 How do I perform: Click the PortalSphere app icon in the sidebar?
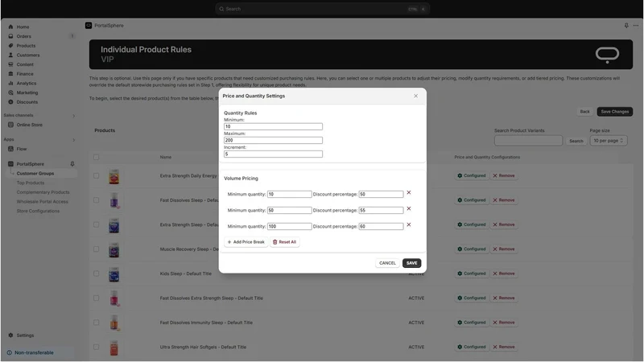pyautogui.click(x=10, y=164)
